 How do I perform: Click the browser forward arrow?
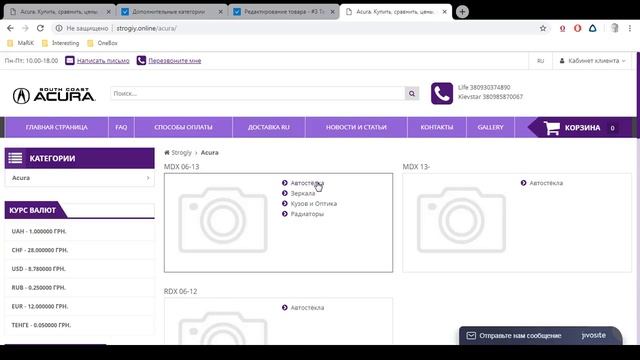click(x=25, y=28)
